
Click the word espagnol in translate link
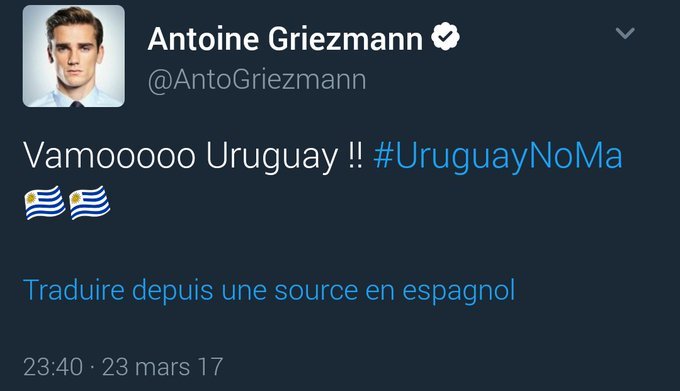point(459,291)
